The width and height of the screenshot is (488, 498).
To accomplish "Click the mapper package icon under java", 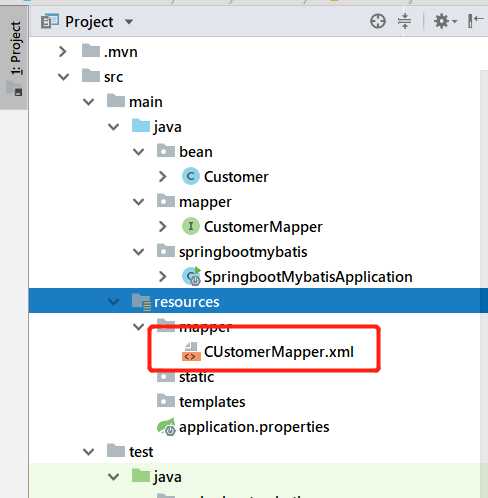I will [166, 201].
